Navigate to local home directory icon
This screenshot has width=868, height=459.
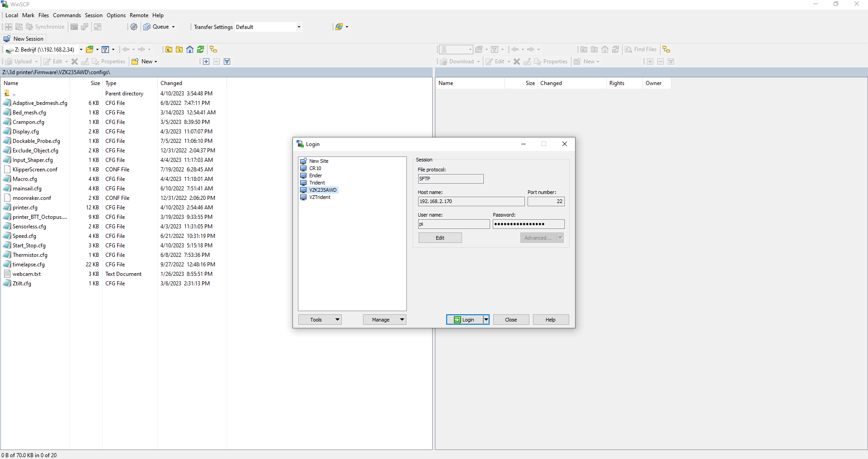pyautogui.click(x=189, y=50)
